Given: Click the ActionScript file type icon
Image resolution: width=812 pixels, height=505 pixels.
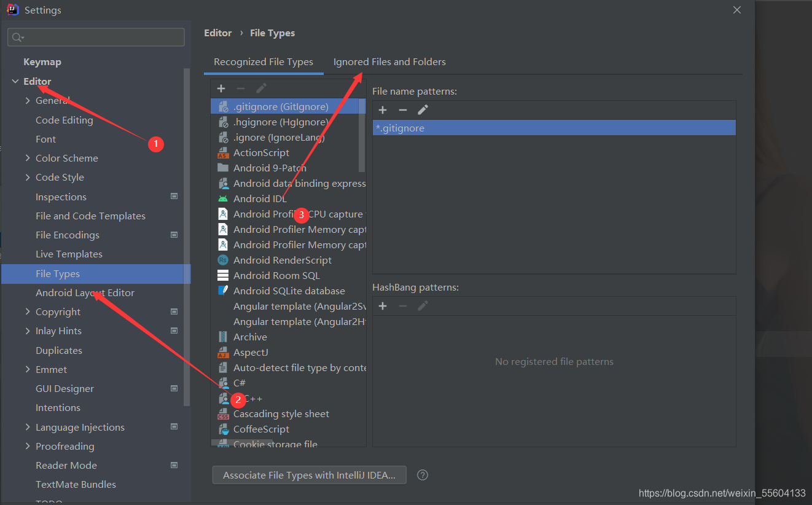Looking at the screenshot, I should pos(223,153).
